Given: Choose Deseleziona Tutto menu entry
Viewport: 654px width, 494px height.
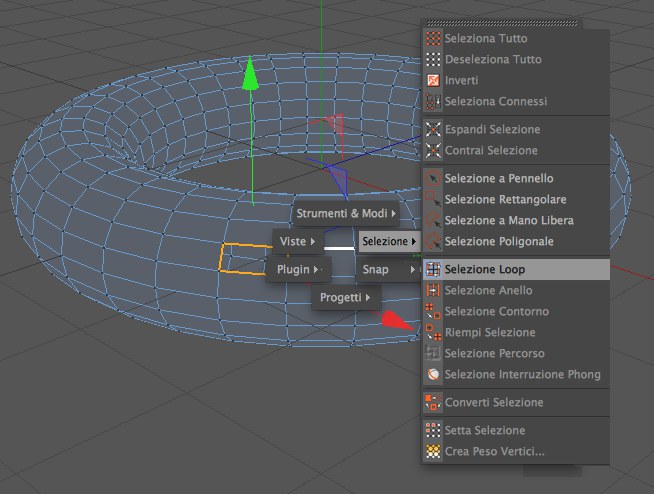Looking at the screenshot, I should 516,59.
